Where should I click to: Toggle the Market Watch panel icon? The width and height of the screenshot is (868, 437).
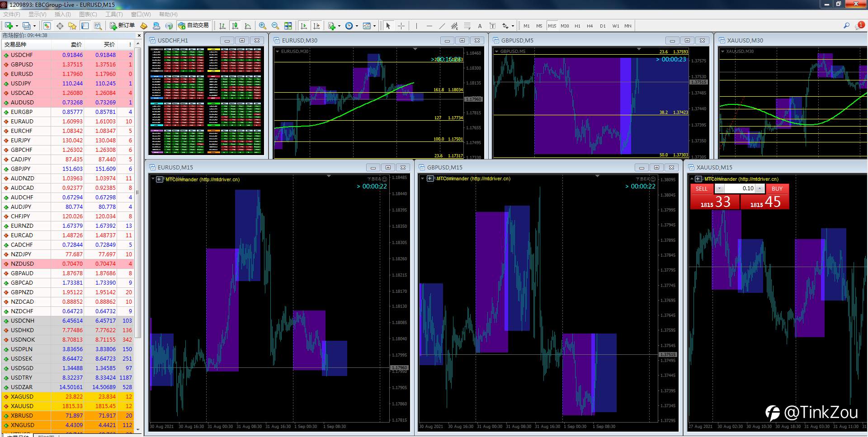(x=47, y=26)
